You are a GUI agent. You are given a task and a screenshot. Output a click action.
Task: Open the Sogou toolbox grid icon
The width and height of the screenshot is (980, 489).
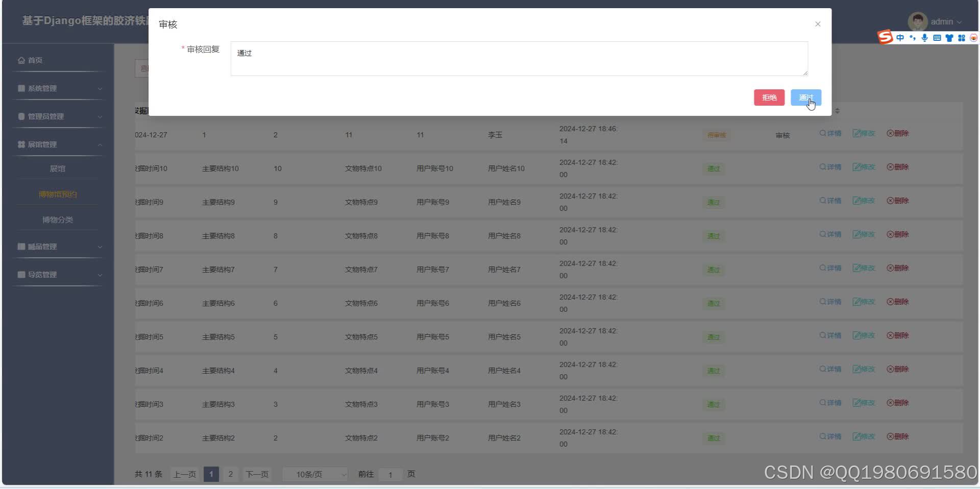(962, 38)
